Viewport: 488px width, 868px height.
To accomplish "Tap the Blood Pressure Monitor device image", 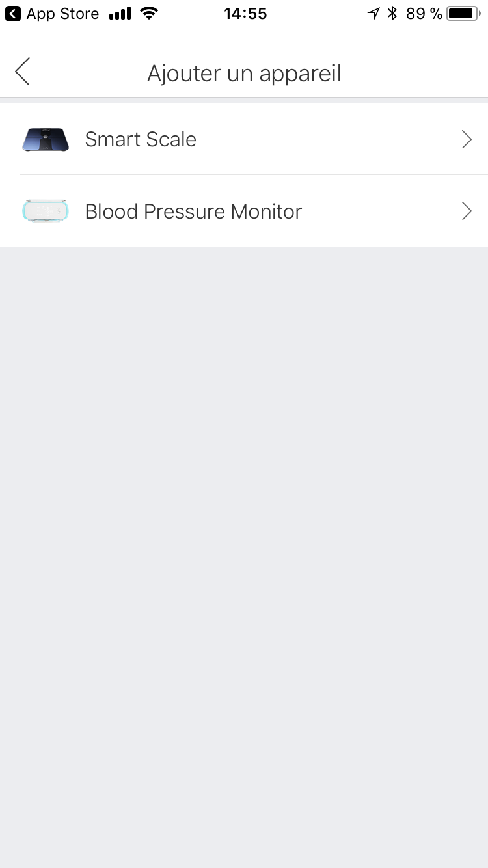I will coord(45,211).
